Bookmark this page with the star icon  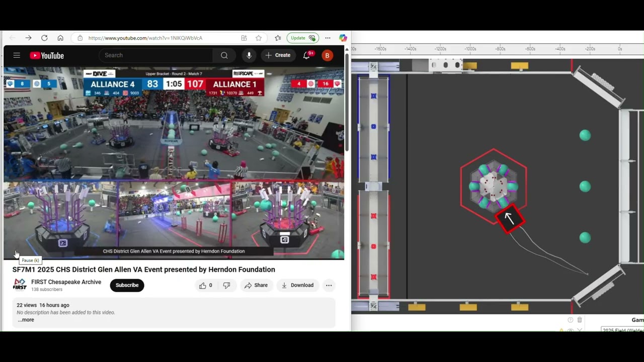click(259, 38)
